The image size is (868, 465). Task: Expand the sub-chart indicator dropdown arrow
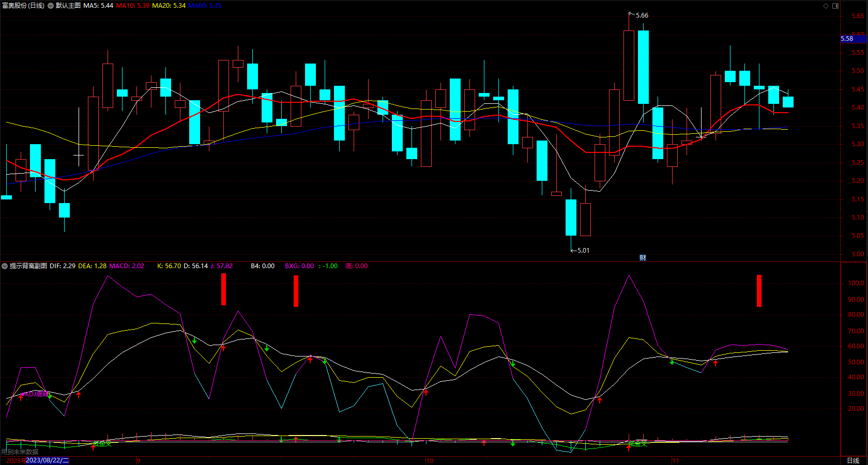pos(5,266)
